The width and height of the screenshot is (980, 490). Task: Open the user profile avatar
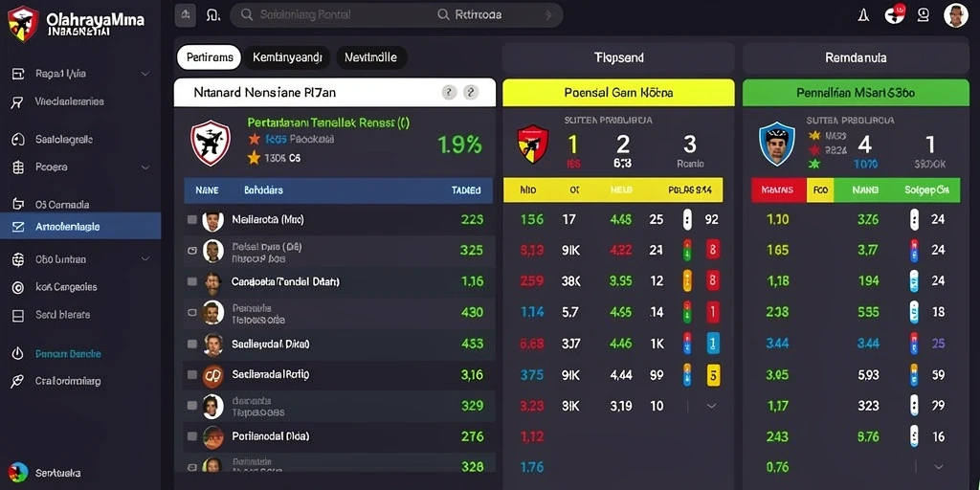(x=956, y=15)
